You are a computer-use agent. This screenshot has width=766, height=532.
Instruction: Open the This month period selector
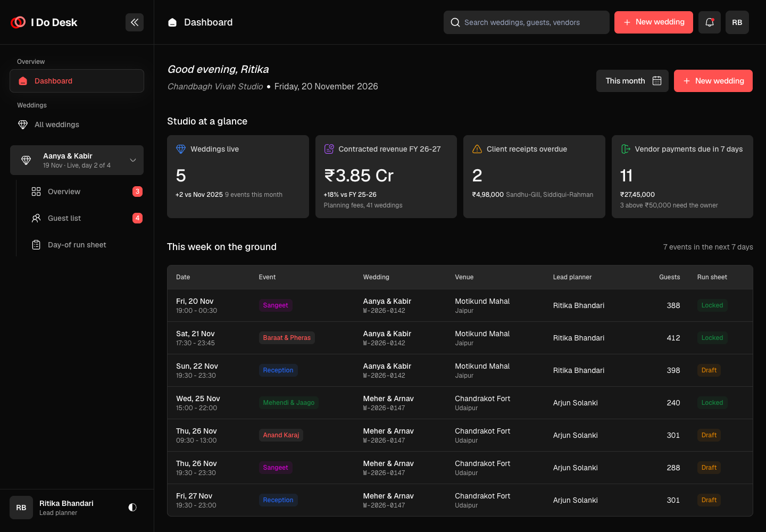[x=632, y=81]
